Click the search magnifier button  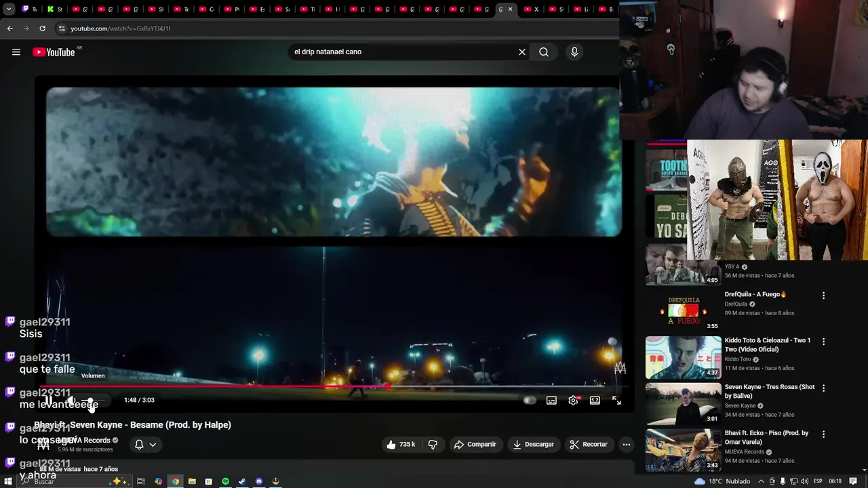click(x=544, y=52)
